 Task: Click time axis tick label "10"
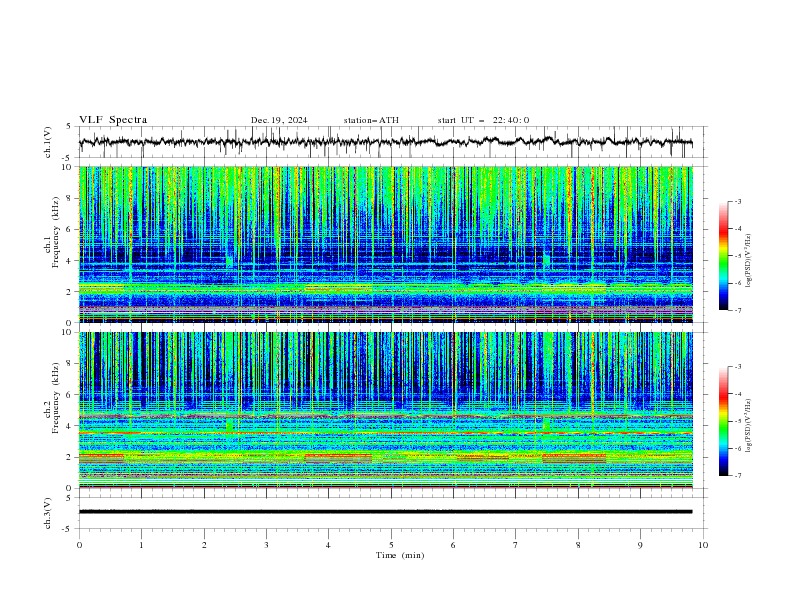(703, 545)
